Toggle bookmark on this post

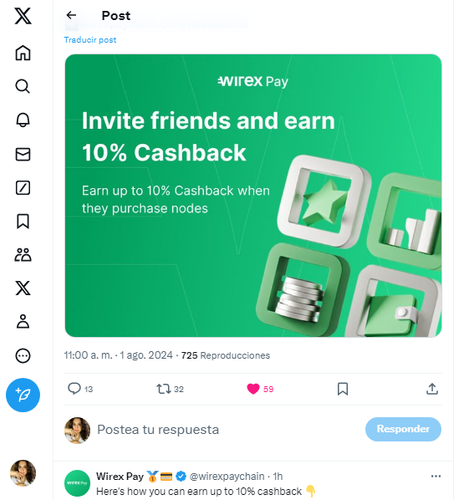tap(343, 389)
